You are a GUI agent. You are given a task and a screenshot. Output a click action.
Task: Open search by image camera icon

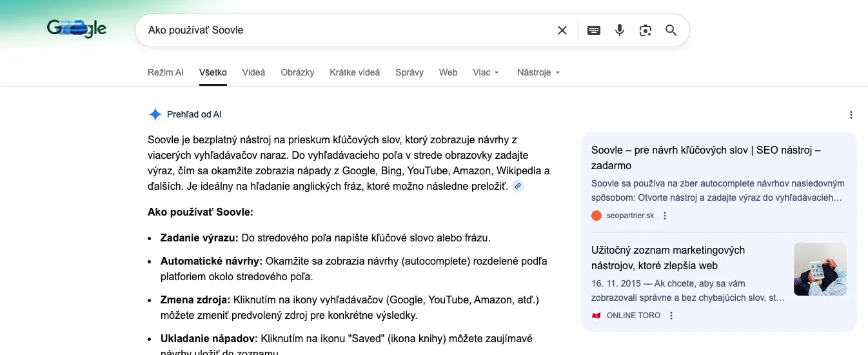point(646,30)
